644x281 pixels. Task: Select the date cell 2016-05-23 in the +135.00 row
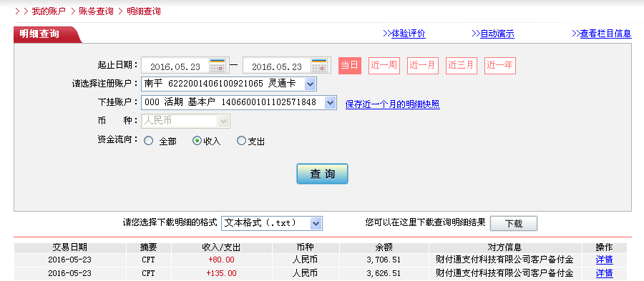[70, 273]
